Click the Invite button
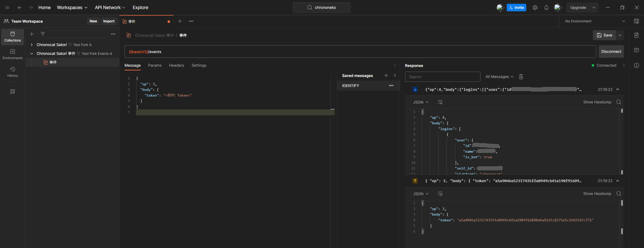Image resolution: width=644 pixels, height=248 pixels. point(516,8)
